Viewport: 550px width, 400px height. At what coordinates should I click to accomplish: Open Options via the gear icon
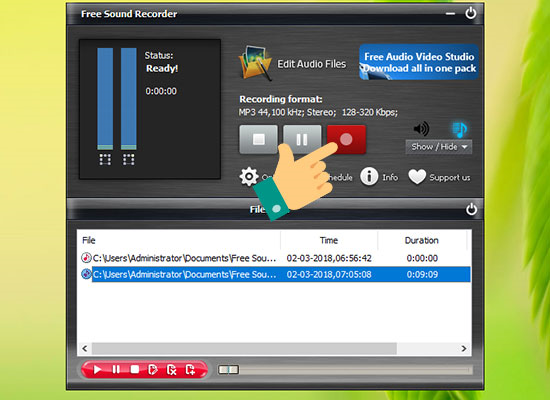[x=249, y=176]
